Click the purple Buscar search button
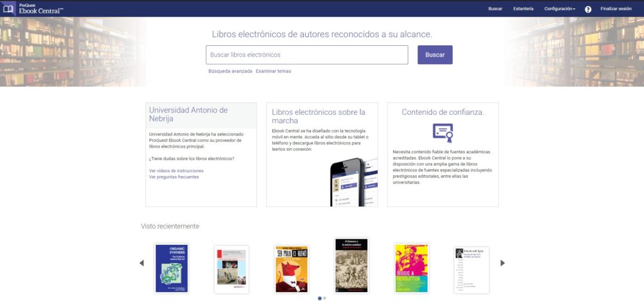 click(x=435, y=55)
